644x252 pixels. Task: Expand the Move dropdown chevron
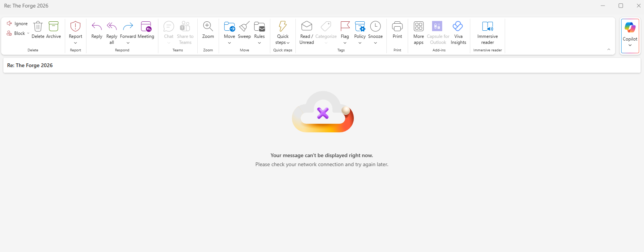tap(230, 43)
